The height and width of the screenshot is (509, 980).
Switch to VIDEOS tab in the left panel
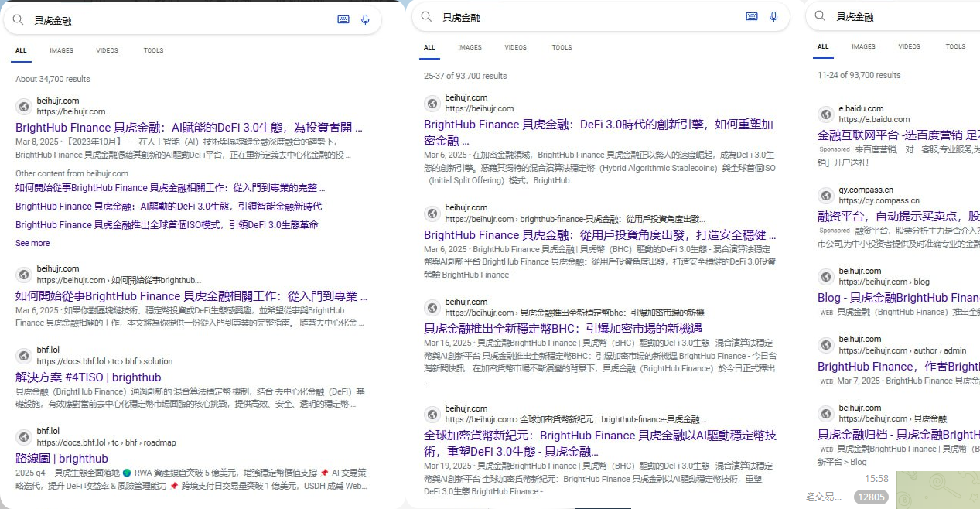coord(108,51)
